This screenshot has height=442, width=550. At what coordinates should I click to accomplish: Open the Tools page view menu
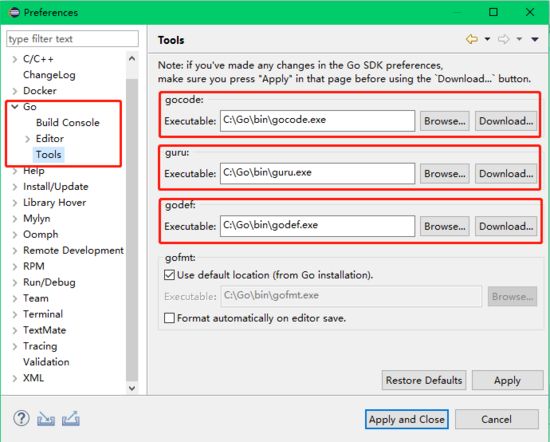click(535, 39)
